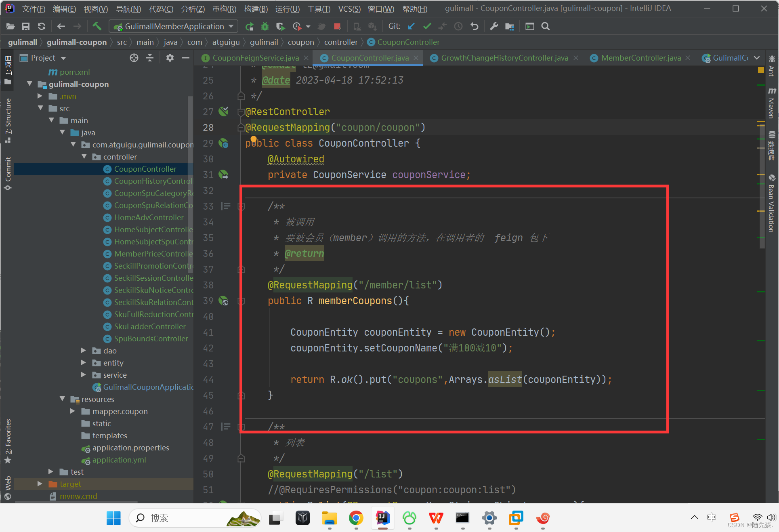Toggle the Favorites tool window
Image resolution: width=779 pixels, height=532 pixels.
tap(8, 441)
